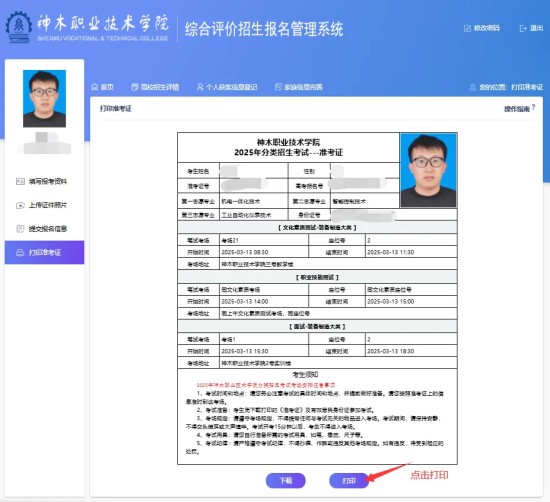This screenshot has height=502, width=550.
Task: Select 打印准考证 in the sidebar
Action: tap(45, 252)
